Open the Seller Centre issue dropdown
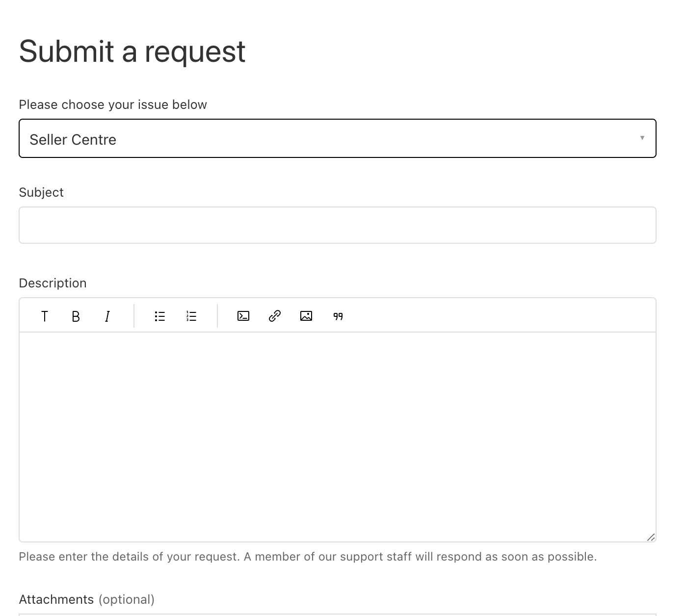 pos(337,139)
